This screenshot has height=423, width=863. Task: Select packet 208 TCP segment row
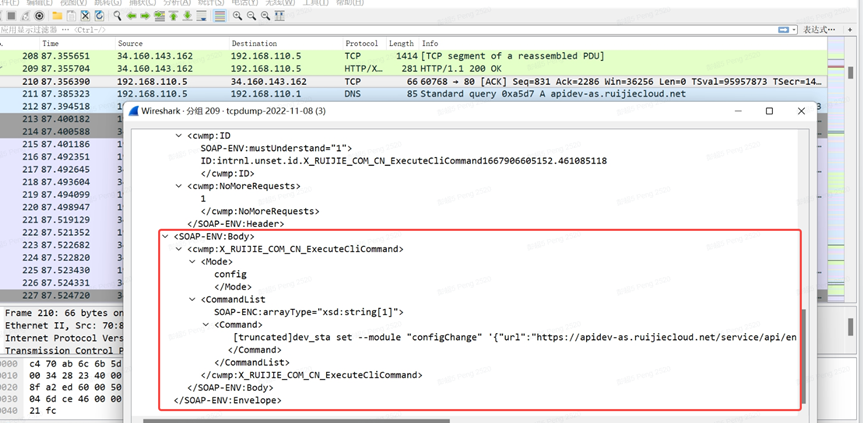413,56
